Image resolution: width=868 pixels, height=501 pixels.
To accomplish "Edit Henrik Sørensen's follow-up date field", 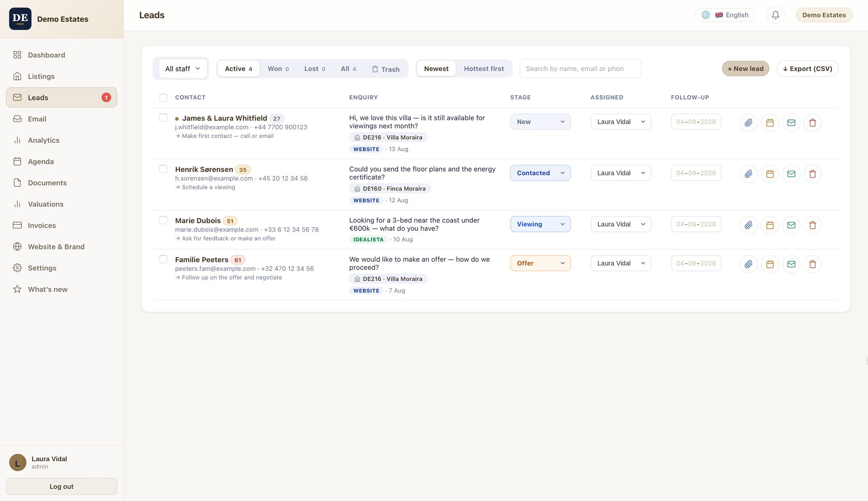I will [x=696, y=173].
